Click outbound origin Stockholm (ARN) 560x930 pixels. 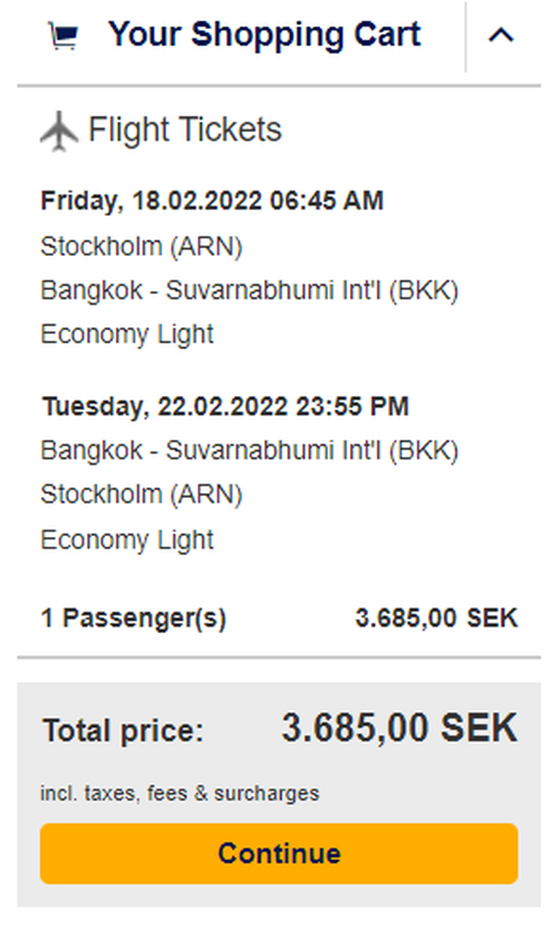point(141,247)
